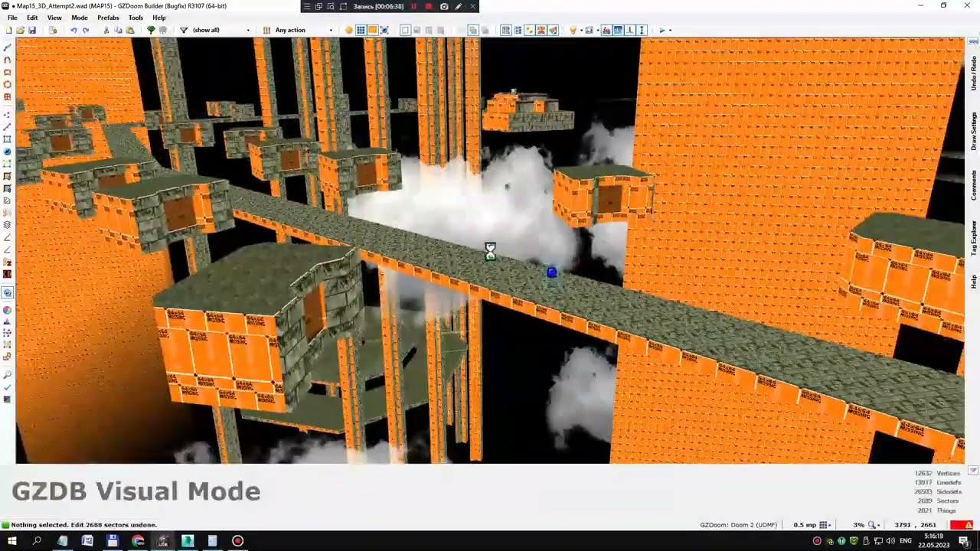Open the Draw Settings side tab
This screenshot has width=980, height=551.
pos(974,131)
